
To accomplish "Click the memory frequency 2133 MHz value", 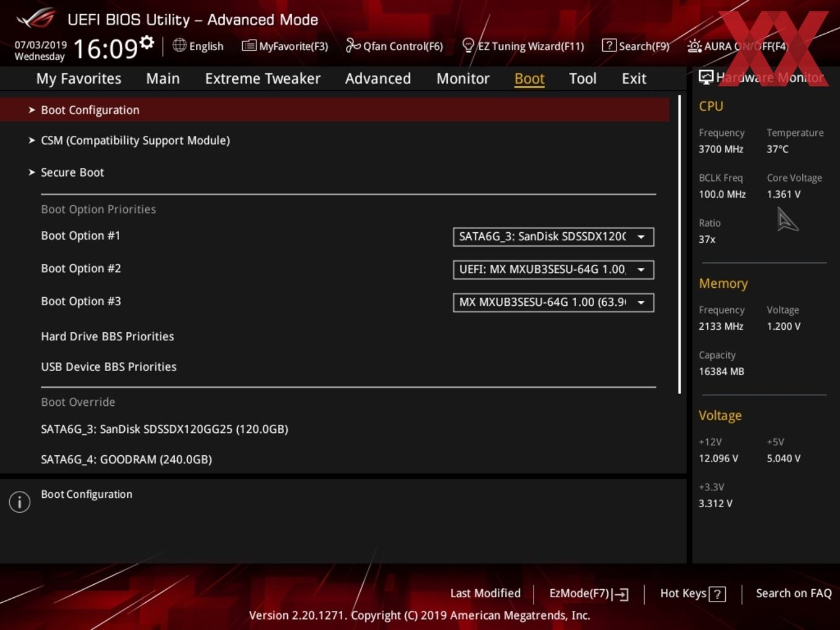I will point(721,327).
